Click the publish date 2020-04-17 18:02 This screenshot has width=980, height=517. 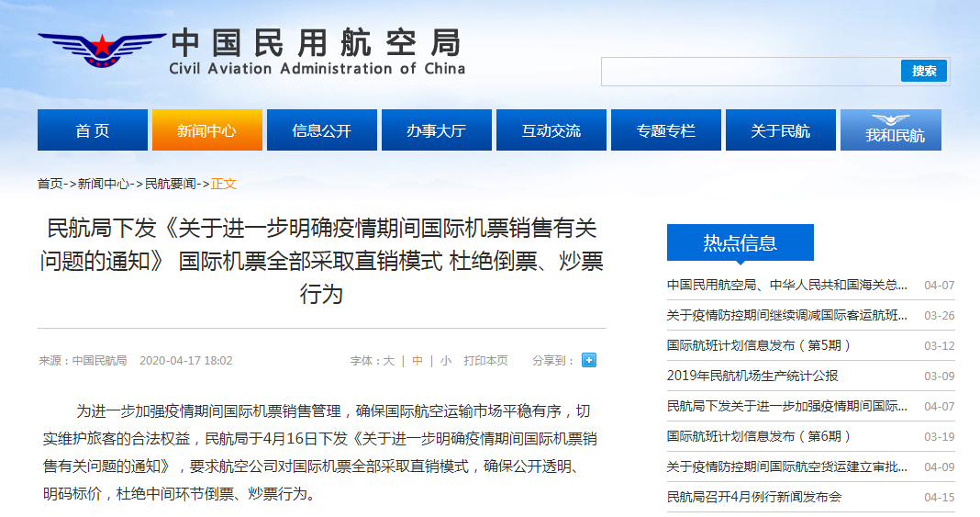click(x=185, y=361)
